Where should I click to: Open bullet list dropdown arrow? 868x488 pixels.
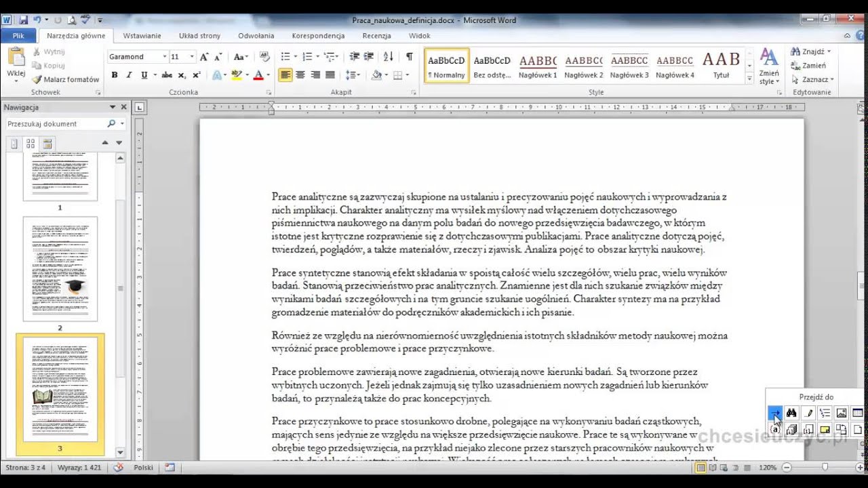pyautogui.click(x=295, y=57)
